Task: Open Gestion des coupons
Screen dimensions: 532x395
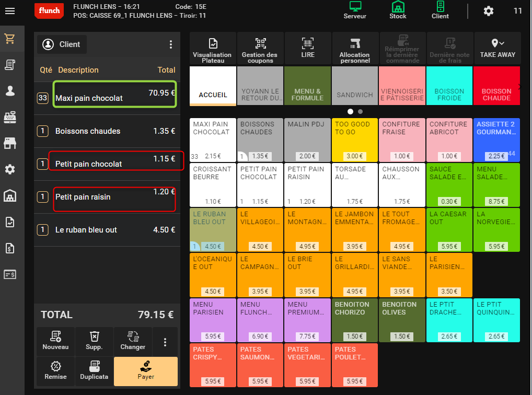Action: click(x=260, y=48)
